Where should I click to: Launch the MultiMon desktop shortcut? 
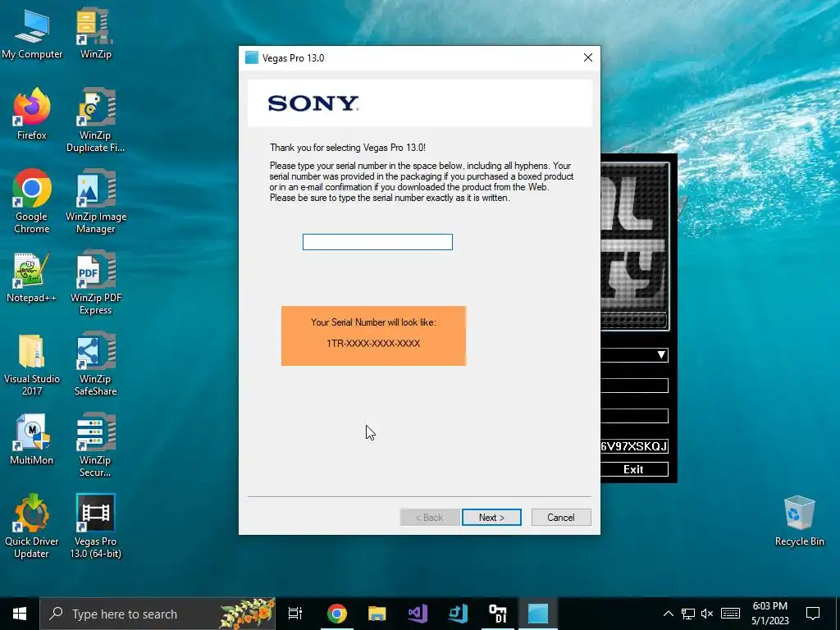[32, 440]
